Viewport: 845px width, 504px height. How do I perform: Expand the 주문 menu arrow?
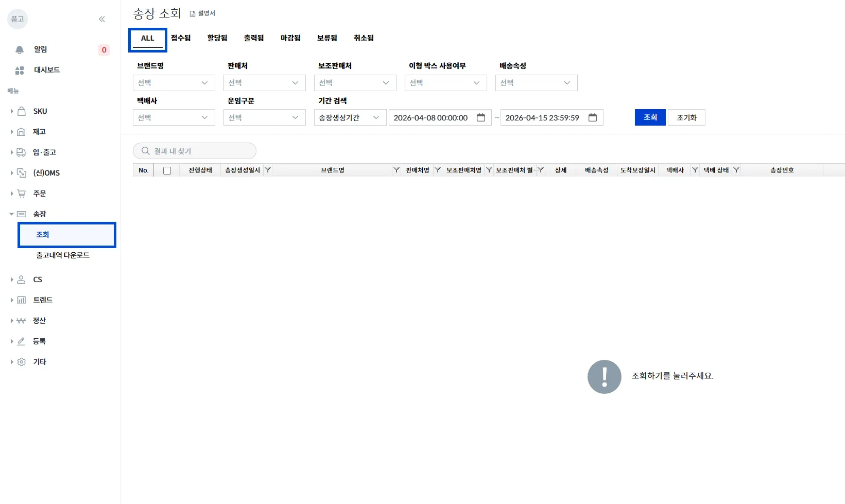[x=12, y=194]
